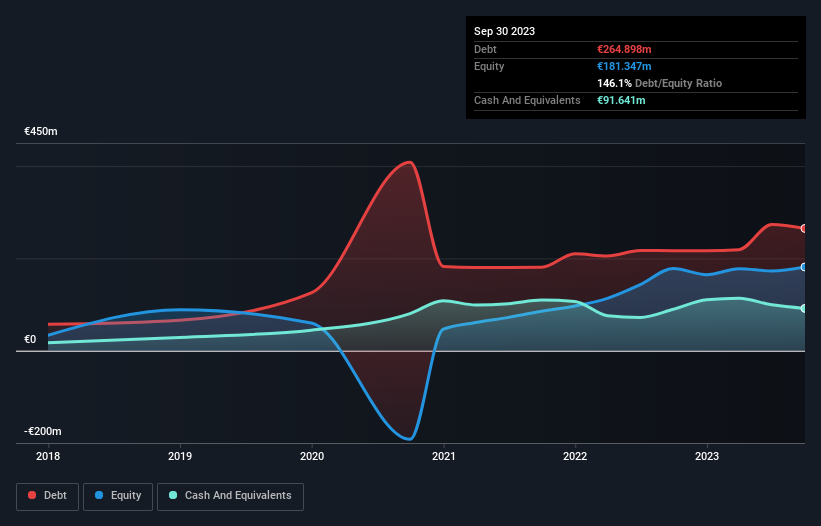Screen dimensions: 821x526
Task: Toggle the Equity series legend button
Action: (118, 496)
